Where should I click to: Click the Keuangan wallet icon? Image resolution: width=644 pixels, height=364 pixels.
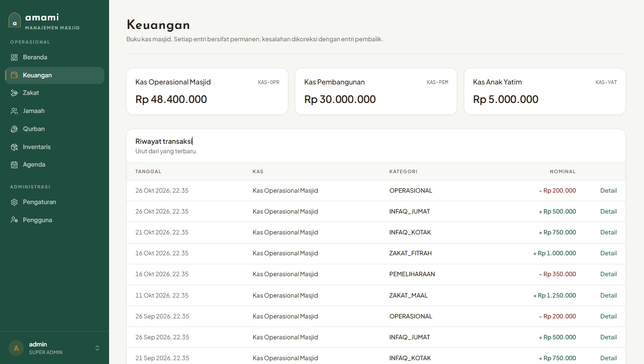click(14, 75)
